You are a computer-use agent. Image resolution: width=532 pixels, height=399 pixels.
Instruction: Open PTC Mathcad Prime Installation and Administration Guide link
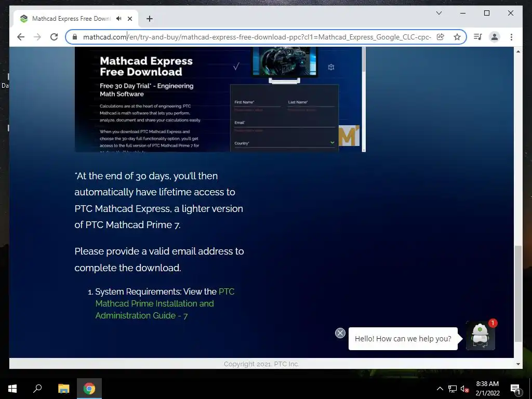click(x=165, y=303)
